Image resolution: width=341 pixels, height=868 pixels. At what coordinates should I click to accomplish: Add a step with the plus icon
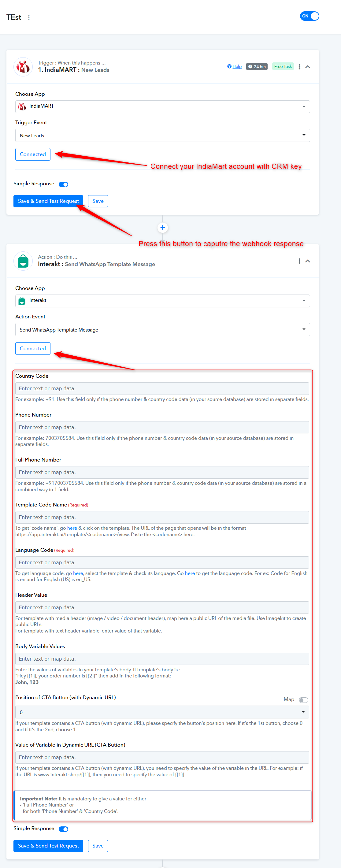click(163, 228)
